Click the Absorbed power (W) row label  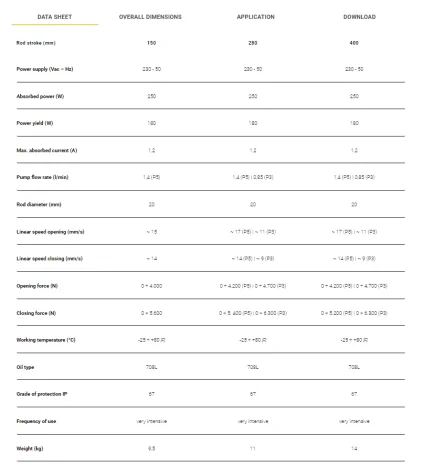(40, 96)
